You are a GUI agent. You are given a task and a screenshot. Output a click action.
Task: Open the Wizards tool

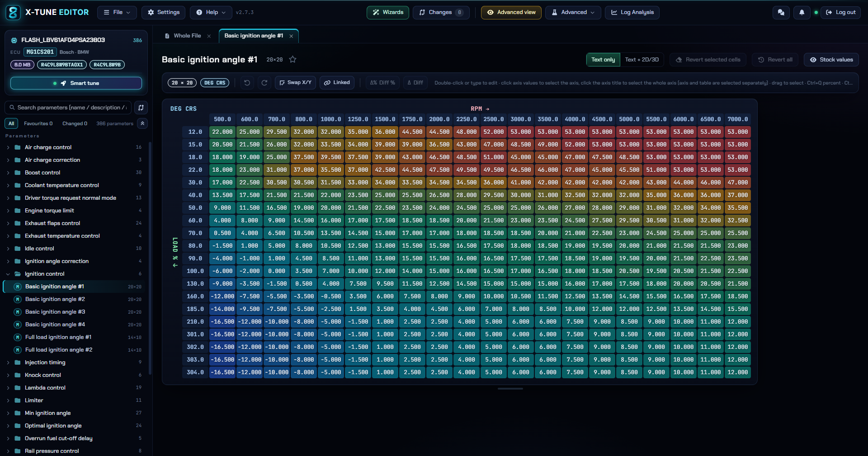tap(388, 13)
